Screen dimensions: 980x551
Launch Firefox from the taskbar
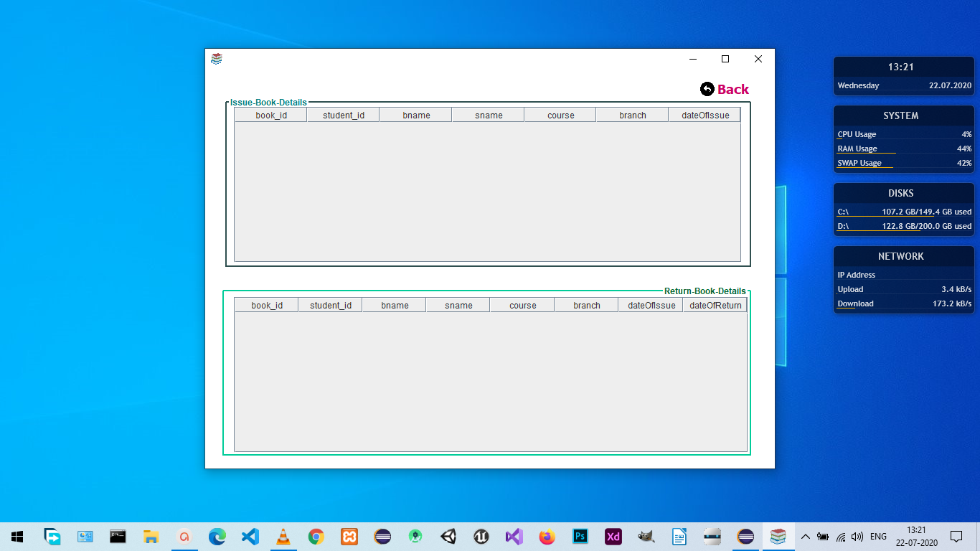click(547, 536)
